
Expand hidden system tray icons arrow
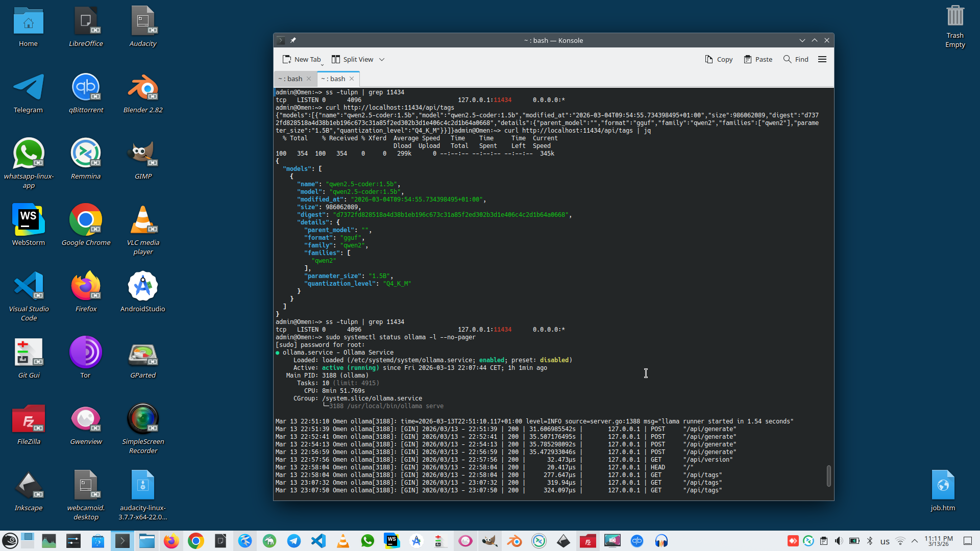coord(915,541)
